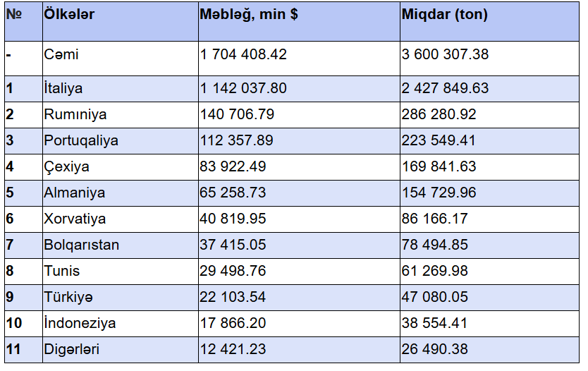This screenshot has width=588, height=371.
Task: Select İtaliya's quantity 2 427 849.63
Action: [445, 88]
